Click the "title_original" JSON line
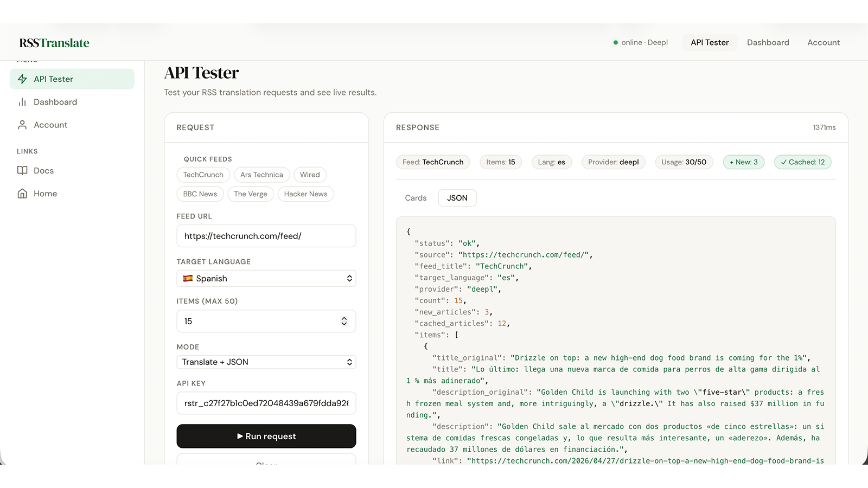The width and height of the screenshot is (868, 488). pos(621,358)
